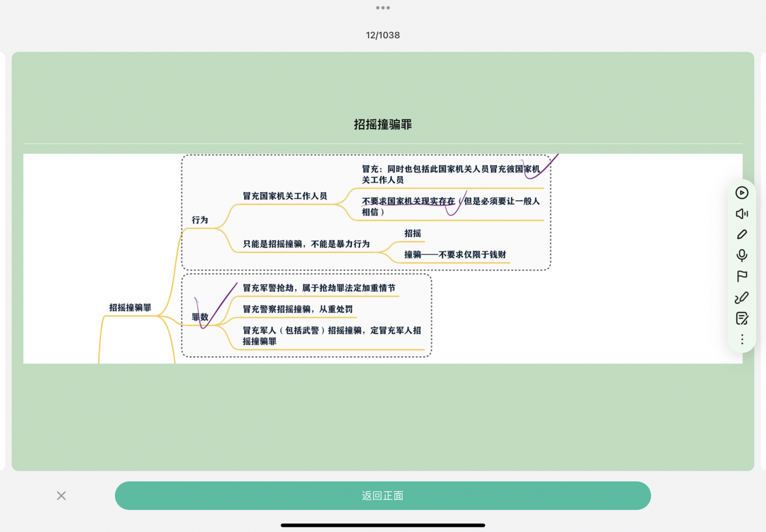Flag this card with the flag icon

tap(741, 276)
